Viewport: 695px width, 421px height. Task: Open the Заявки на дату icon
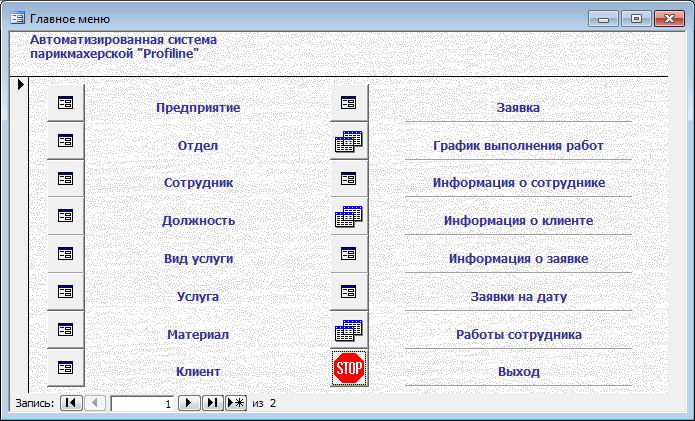tap(349, 292)
